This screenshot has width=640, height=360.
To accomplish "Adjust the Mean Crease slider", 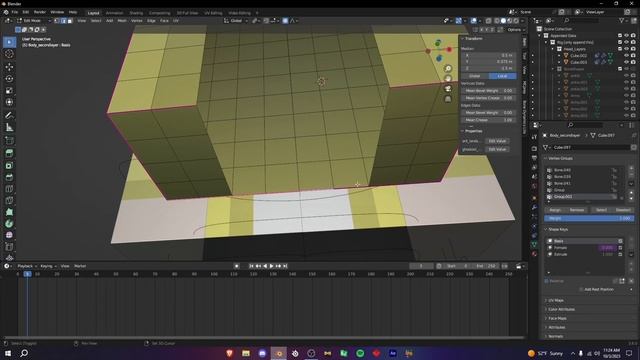I will pos(488,120).
